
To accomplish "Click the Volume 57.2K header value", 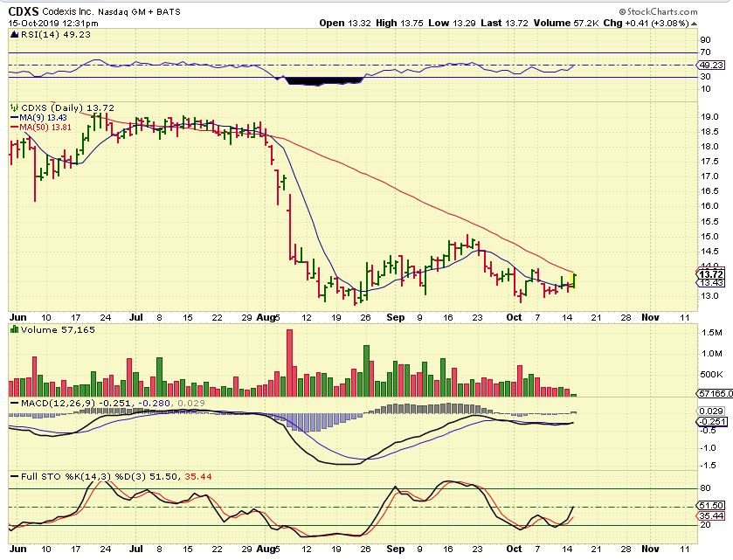I will 567,23.
